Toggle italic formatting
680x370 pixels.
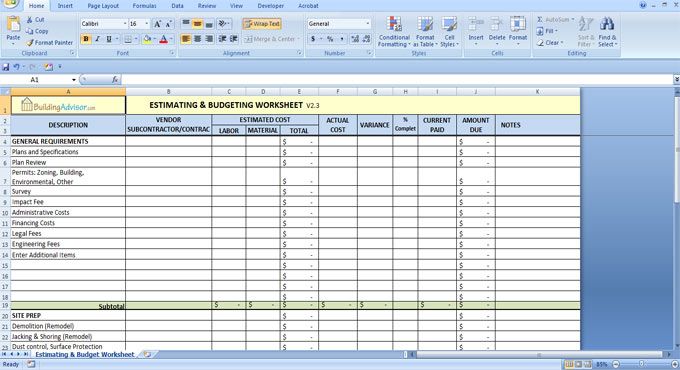pyautogui.click(x=98, y=39)
